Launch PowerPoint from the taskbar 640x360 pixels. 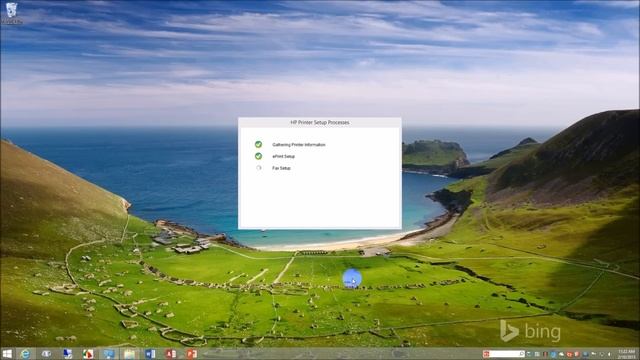click(192, 354)
